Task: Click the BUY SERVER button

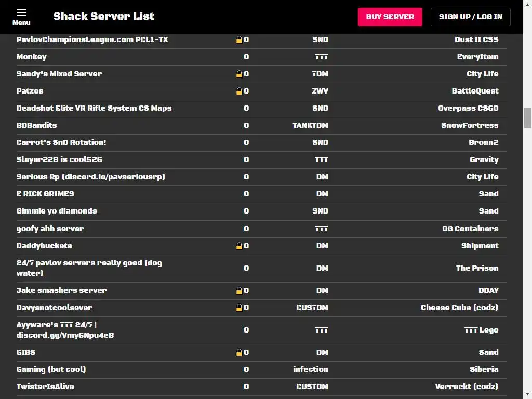Action: coord(390,17)
